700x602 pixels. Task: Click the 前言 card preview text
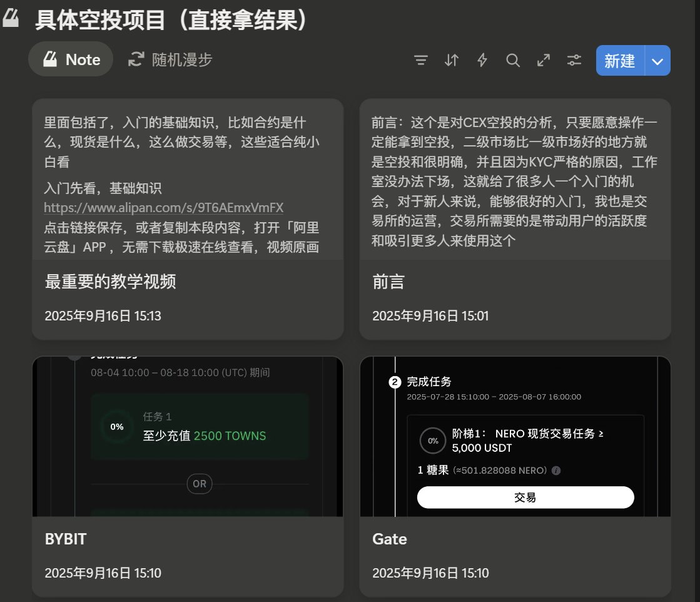point(514,181)
